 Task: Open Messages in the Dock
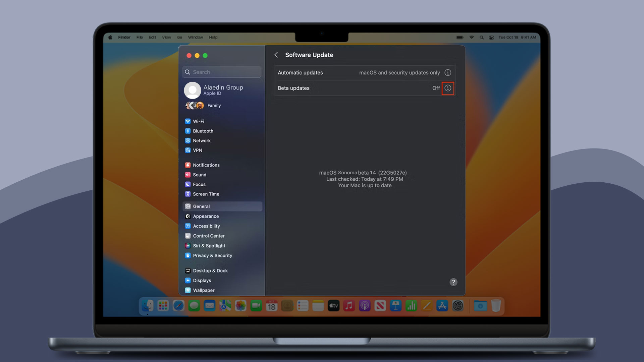click(194, 306)
